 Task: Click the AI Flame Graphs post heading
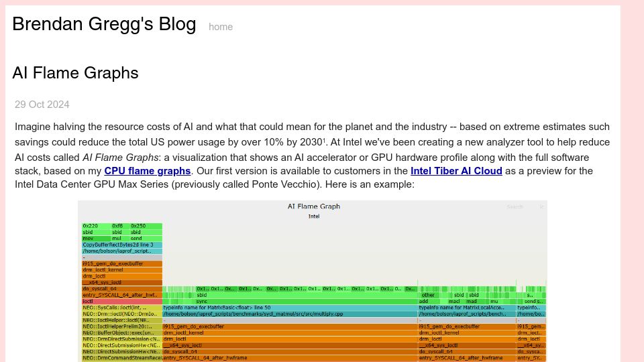click(x=76, y=73)
